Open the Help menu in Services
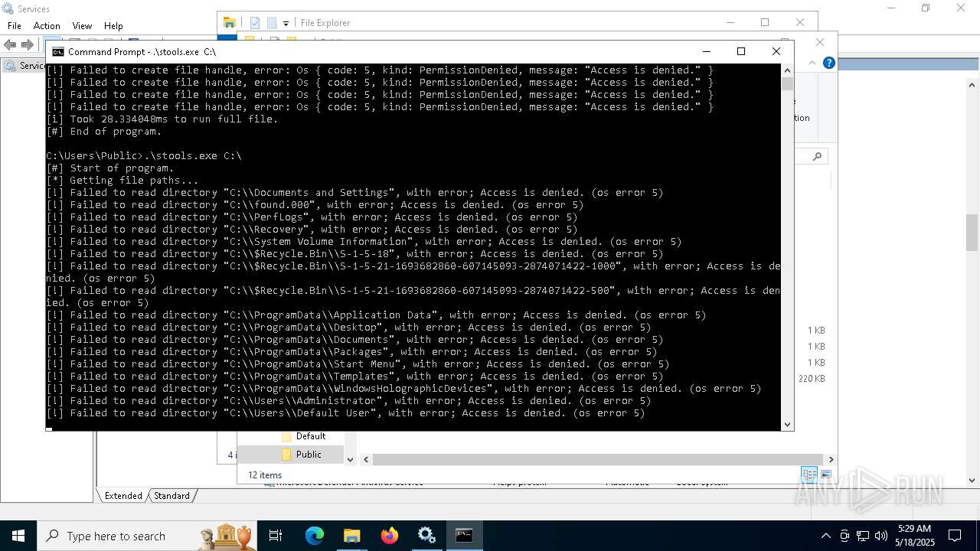Image resolution: width=980 pixels, height=551 pixels. tap(113, 26)
